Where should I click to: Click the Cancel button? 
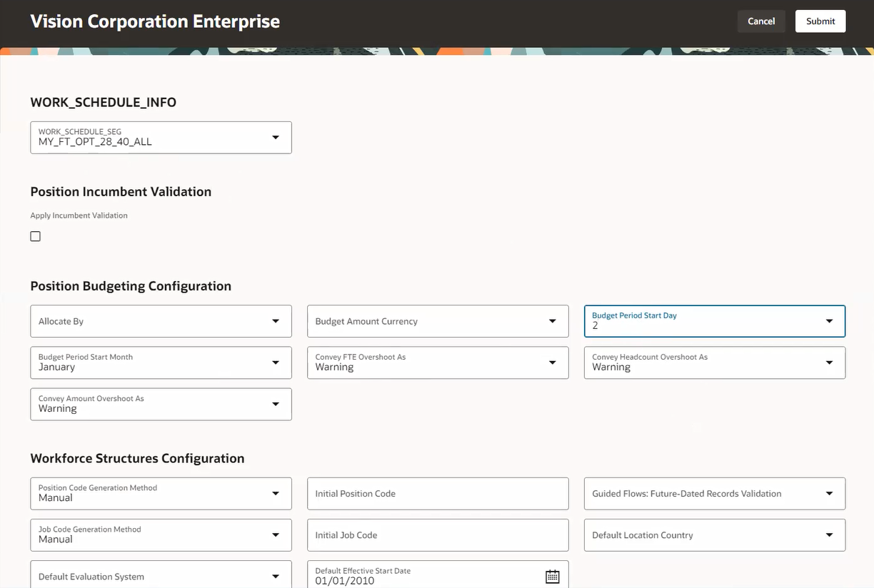761,21
